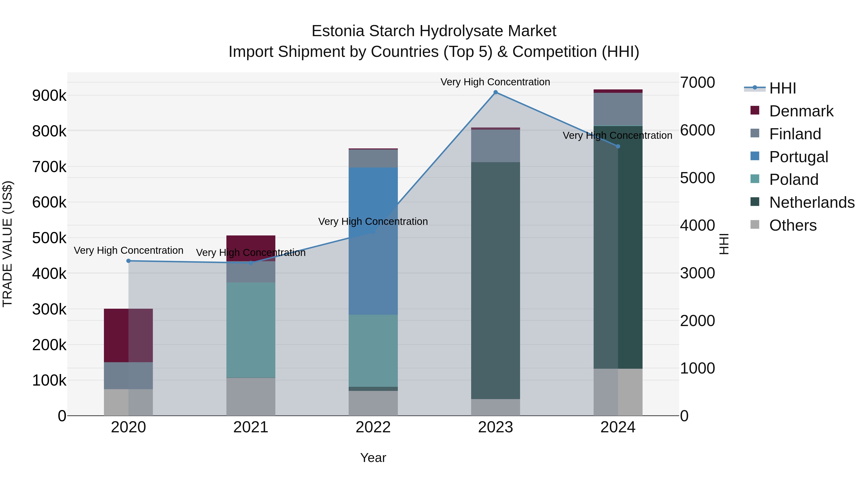Click the Netherlands segment of 2024 bar
The image size is (868, 488).
[x=618, y=247]
